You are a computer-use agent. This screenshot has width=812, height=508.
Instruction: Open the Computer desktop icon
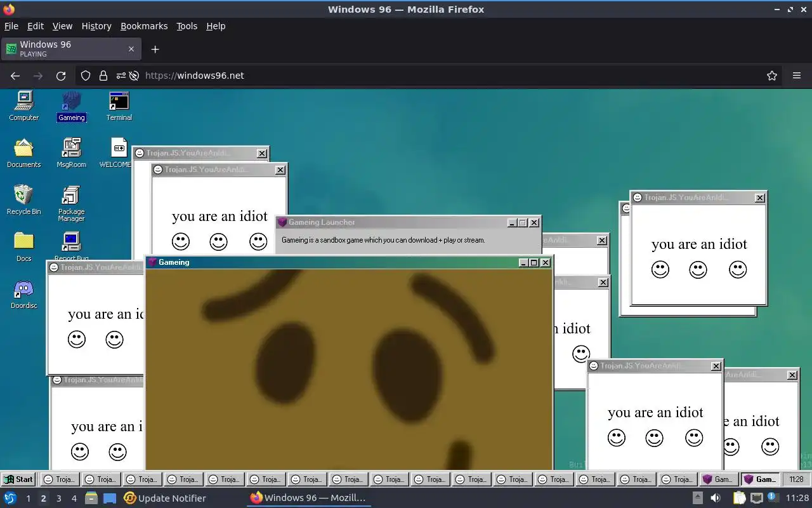coord(23,106)
